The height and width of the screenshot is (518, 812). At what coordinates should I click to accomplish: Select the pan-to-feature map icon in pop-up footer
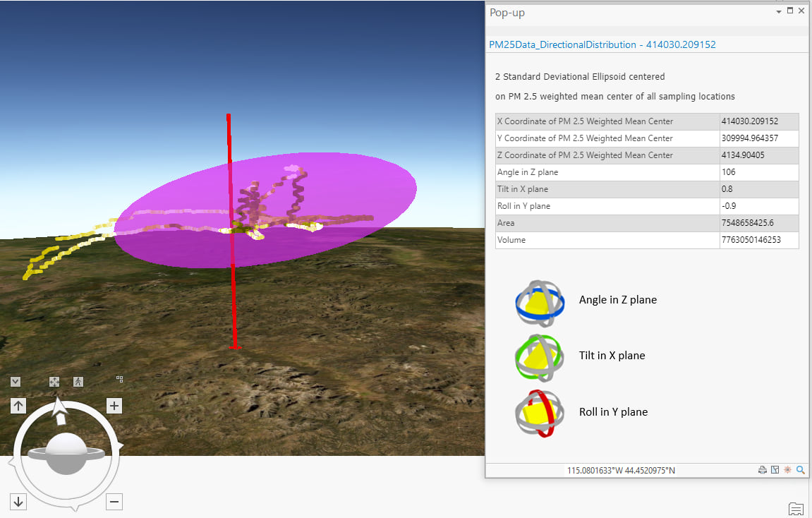[x=775, y=469]
